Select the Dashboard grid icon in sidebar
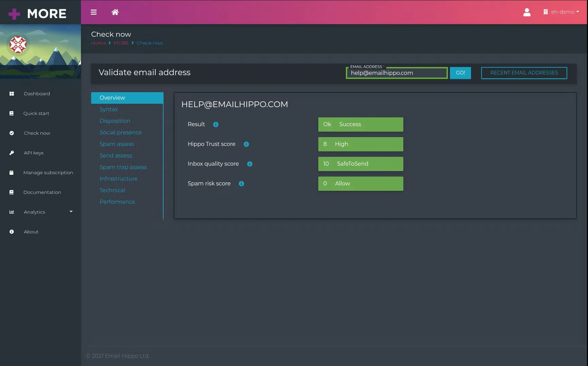The image size is (588, 366). 12,93
